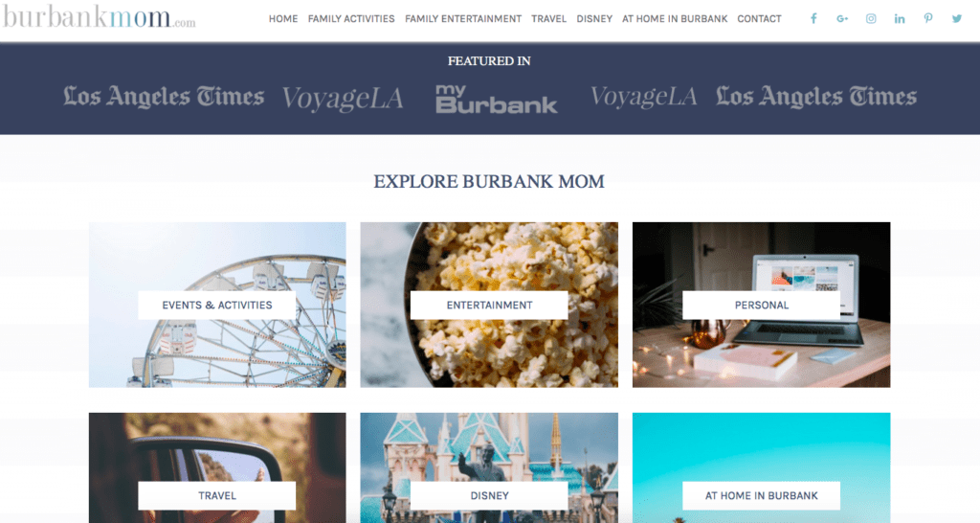Open the Google Plus social icon
The image size is (980, 523).
coord(842,19)
